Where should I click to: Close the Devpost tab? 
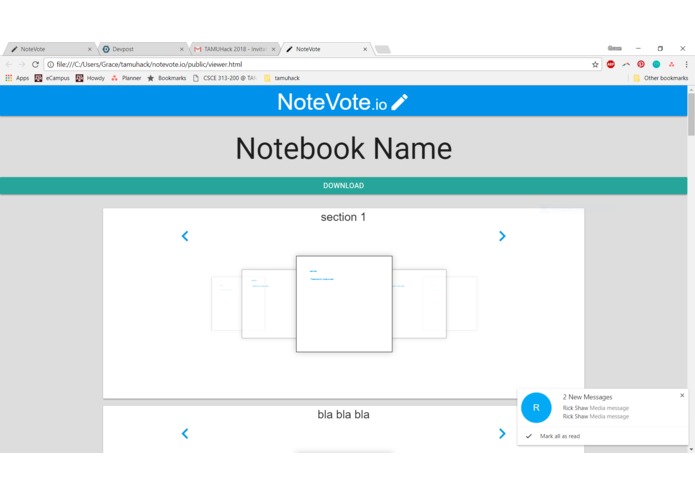coord(182,49)
